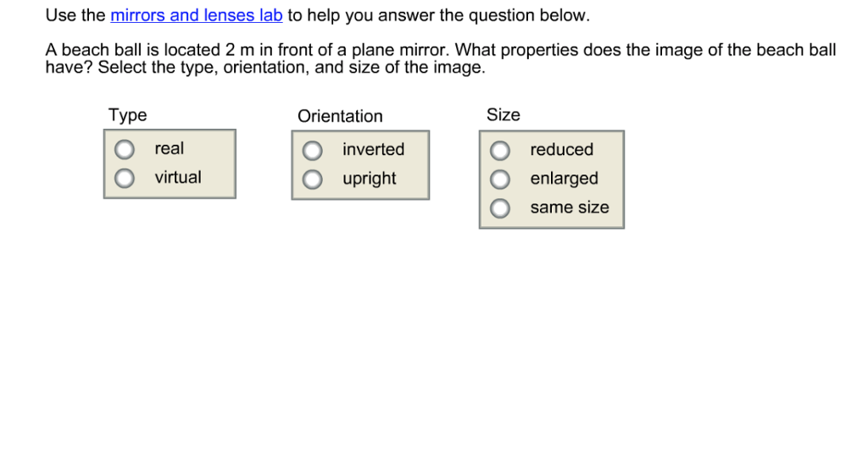Screen dimensions: 868x454
Task: Click the "Orientation" group heading
Action: (340, 116)
